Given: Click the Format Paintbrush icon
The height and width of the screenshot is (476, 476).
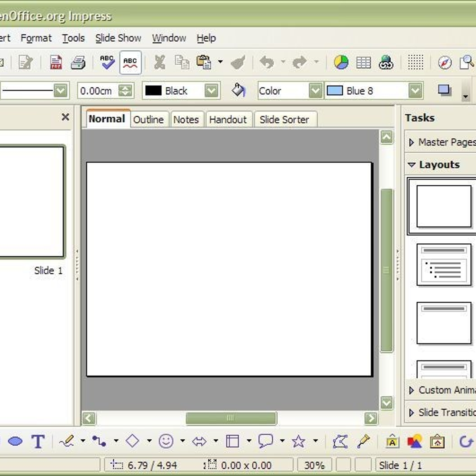Looking at the screenshot, I should [x=238, y=62].
